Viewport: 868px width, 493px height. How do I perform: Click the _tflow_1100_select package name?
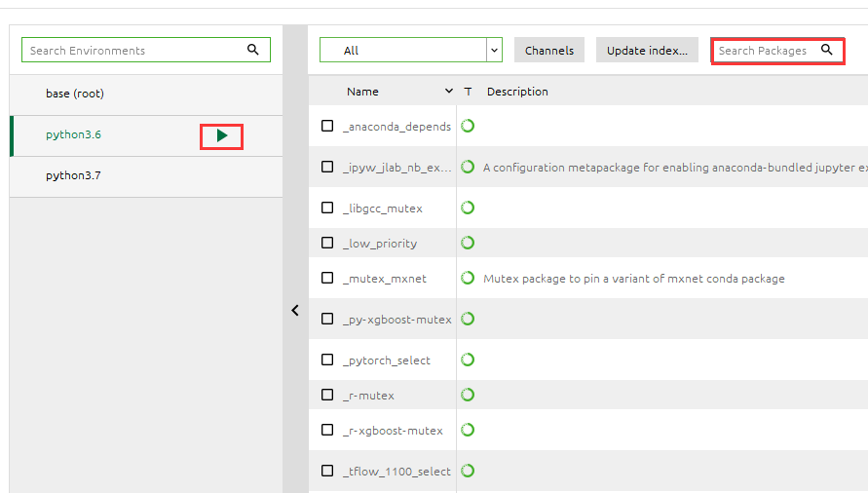[x=396, y=472]
